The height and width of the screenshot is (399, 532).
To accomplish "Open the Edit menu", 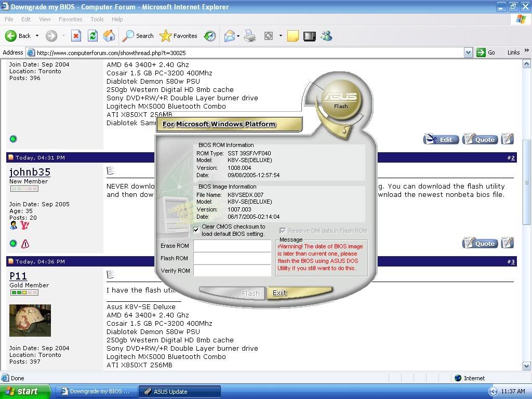I will point(26,19).
